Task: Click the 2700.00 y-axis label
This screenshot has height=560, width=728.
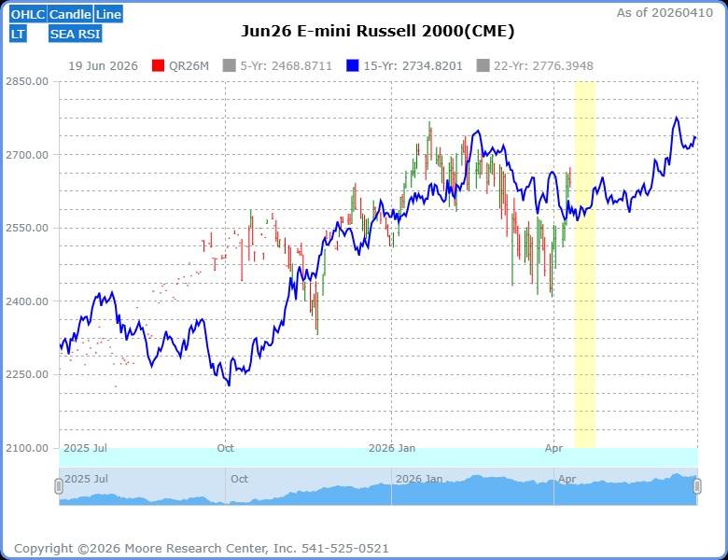Action: point(27,155)
